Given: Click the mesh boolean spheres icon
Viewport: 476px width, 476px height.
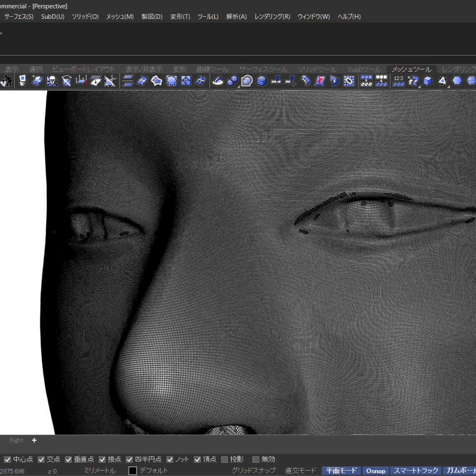Looking at the screenshot, I should [232, 81].
